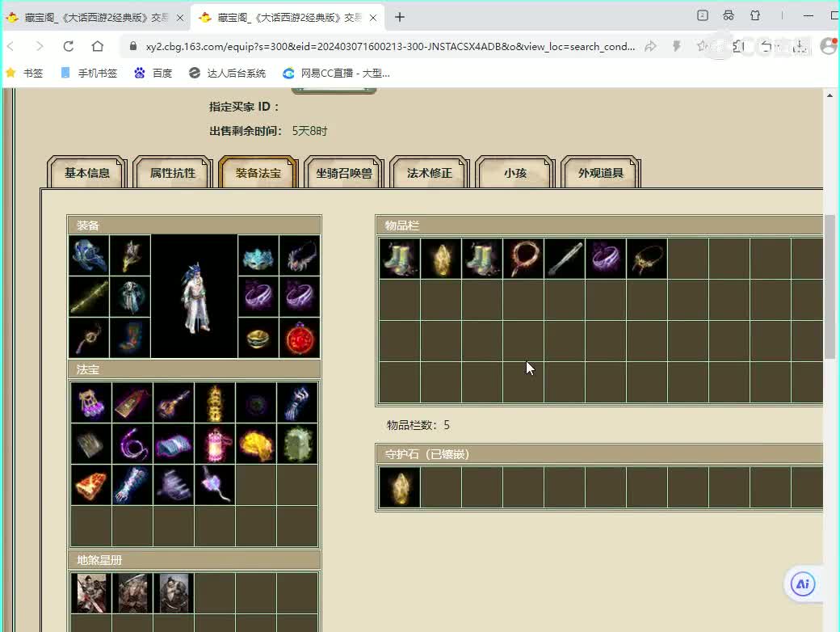Click the yellow crystal item in 物品栏

441,259
